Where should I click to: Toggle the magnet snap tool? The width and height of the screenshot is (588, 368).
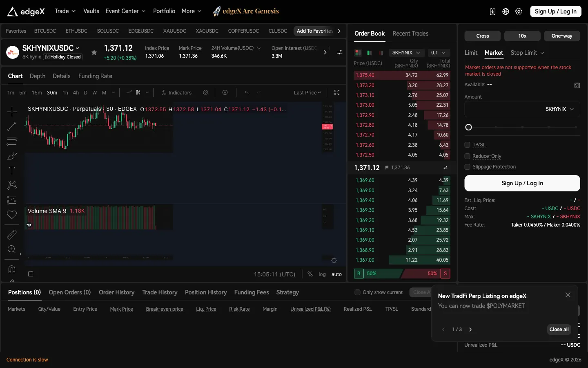click(12, 269)
